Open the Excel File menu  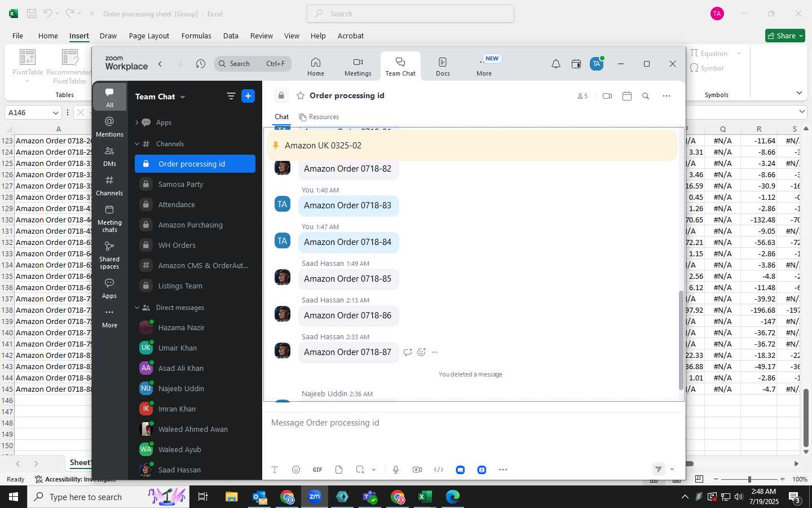click(x=17, y=36)
